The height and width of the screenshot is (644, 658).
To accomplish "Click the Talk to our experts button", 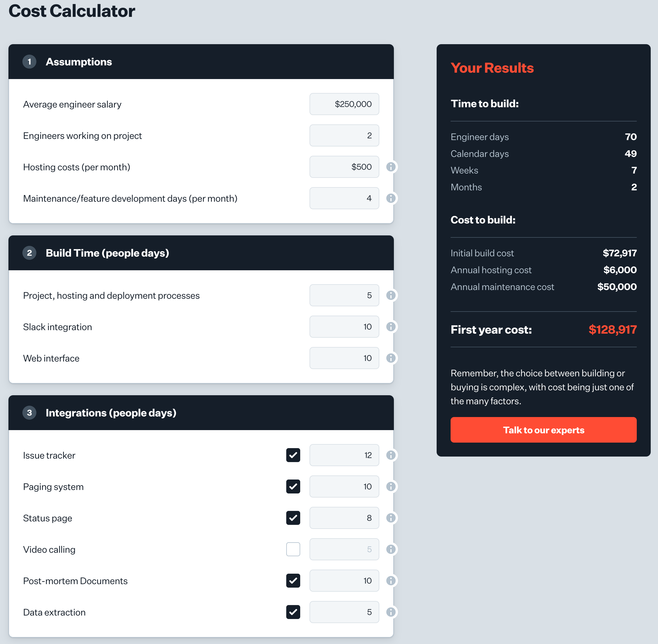I will 543,430.
